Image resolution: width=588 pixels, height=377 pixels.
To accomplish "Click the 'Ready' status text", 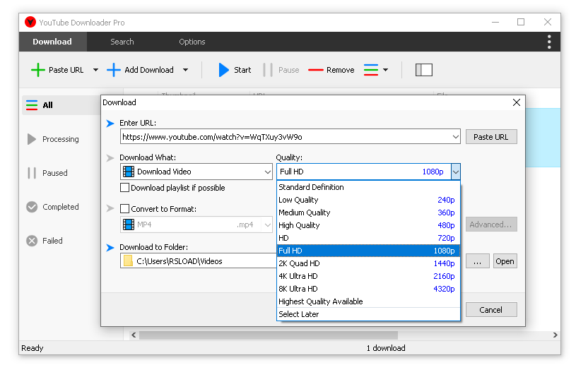I will coord(33,348).
